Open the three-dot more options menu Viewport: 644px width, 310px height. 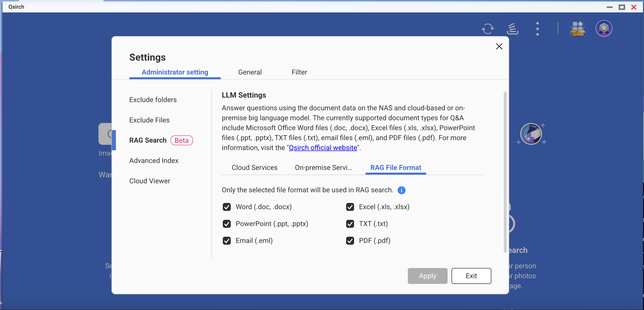(x=537, y=29)
